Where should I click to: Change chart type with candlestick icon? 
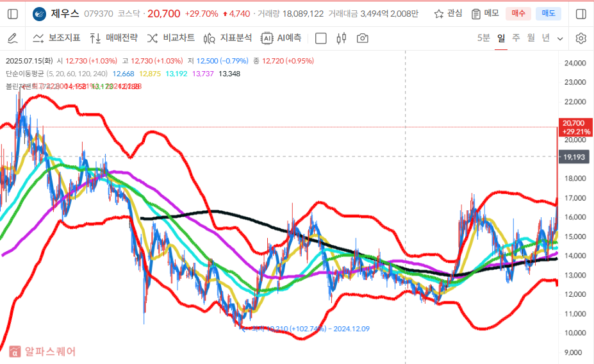click(x=340, y=38)
